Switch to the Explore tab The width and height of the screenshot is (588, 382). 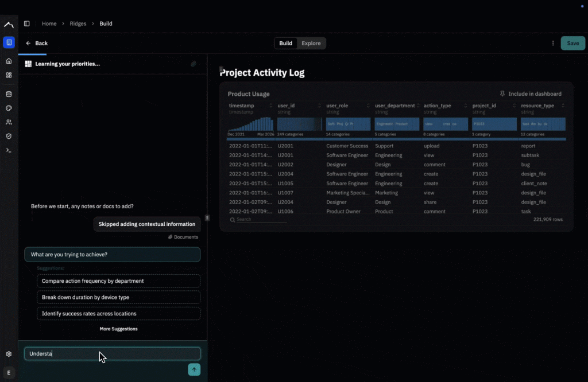(311, 43)
